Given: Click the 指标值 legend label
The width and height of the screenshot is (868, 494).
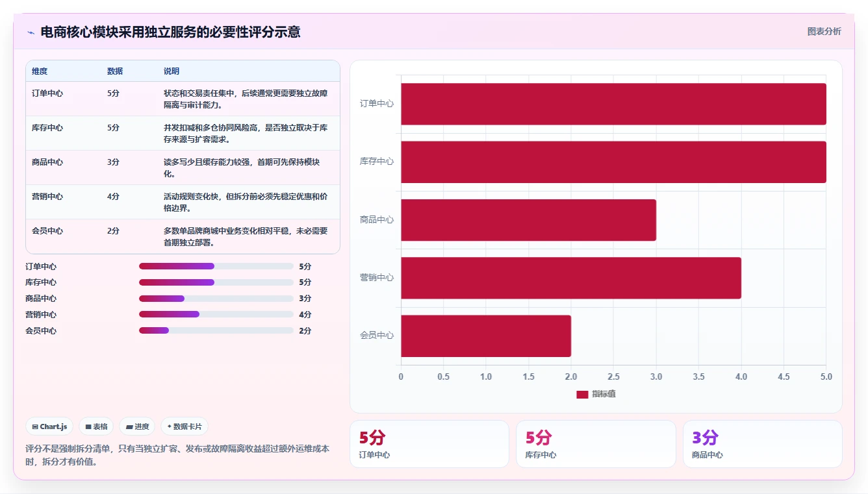Looking at the screenshot, I should [x=604, y=394].
